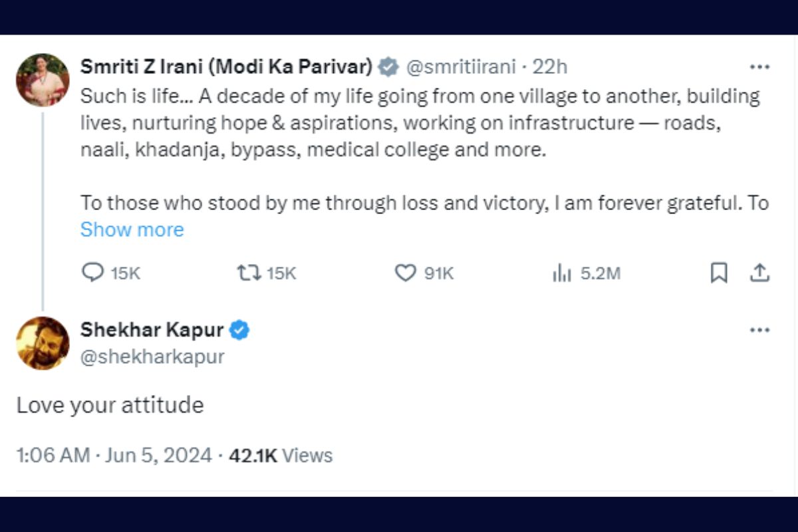
Task: Click the reply icon with 15K
Action: (92, 273)
